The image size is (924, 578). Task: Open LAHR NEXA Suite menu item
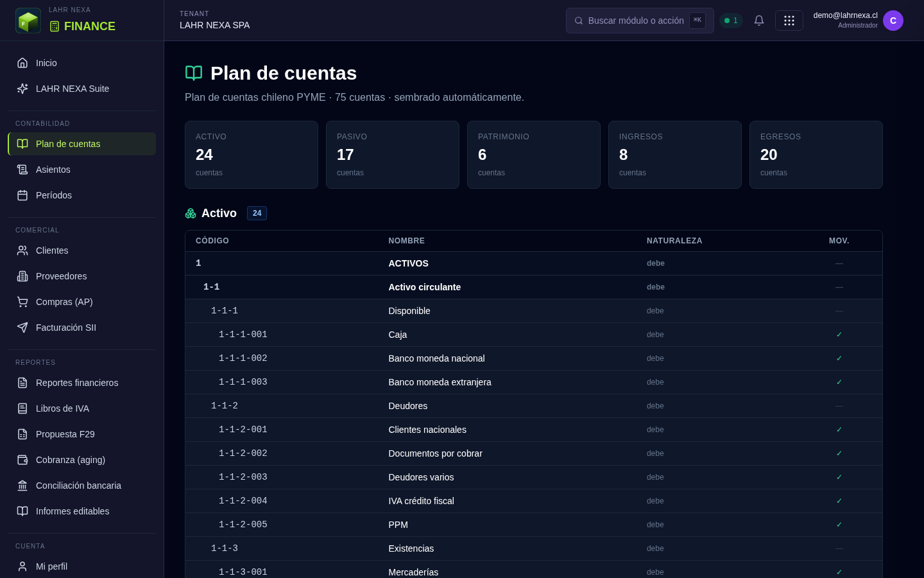point(81,89)
